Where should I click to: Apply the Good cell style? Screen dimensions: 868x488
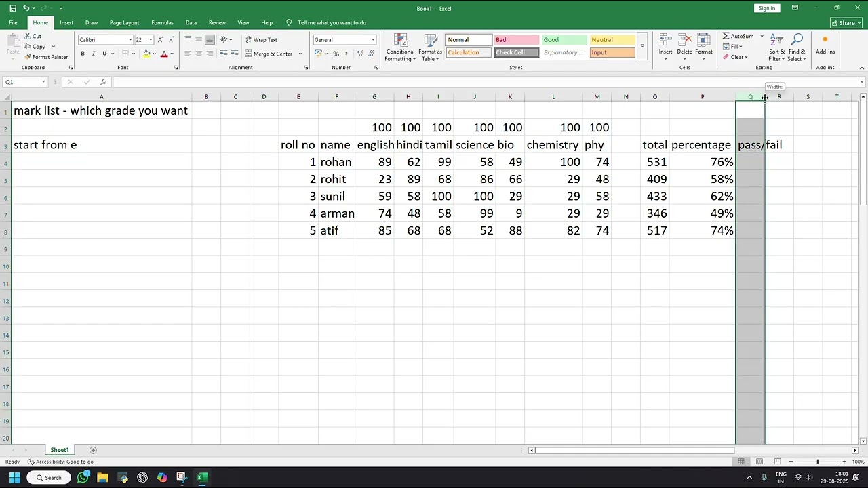coord(564,40)
